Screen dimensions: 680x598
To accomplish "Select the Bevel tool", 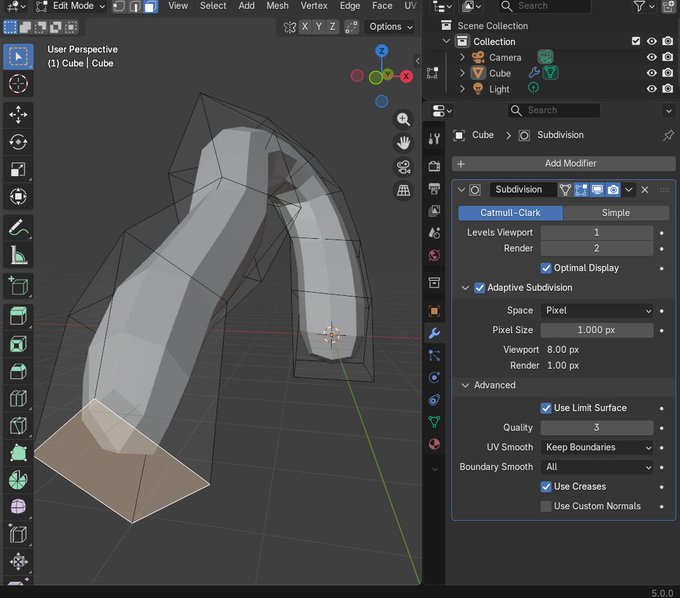I will point(18,371).
